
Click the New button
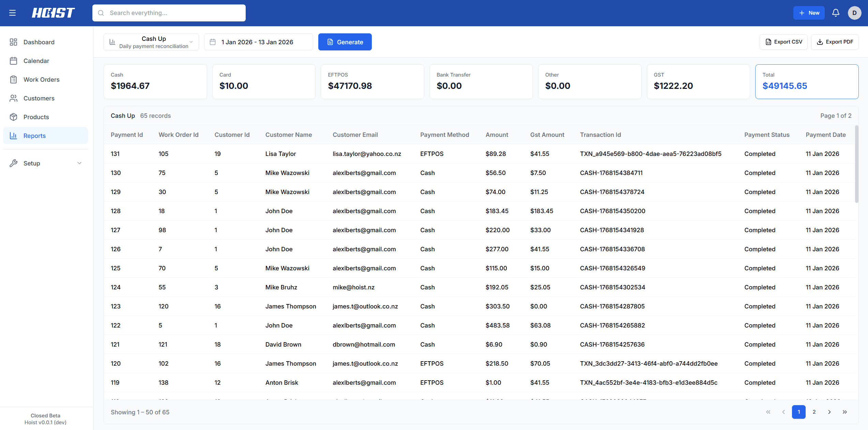click(809, 13)
